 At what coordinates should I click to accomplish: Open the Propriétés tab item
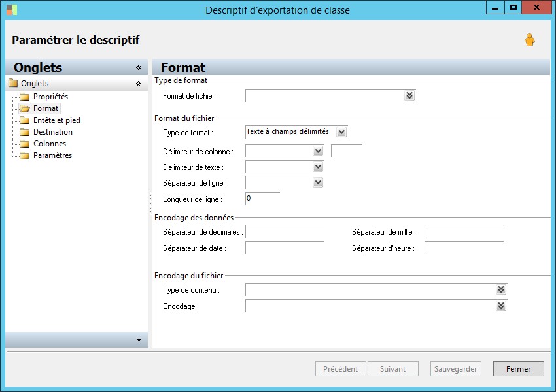click(x=50, y=97)
